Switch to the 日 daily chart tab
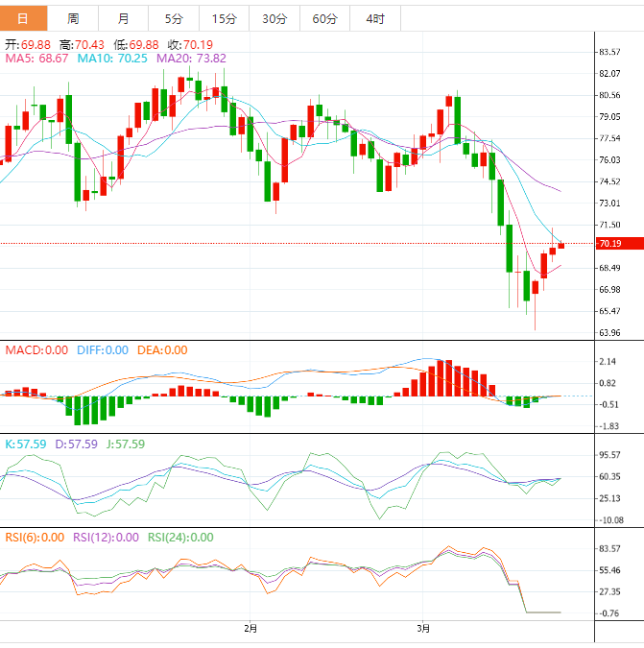Image resolution: width=644 pixels, height=648 pixels. [23, 18]
